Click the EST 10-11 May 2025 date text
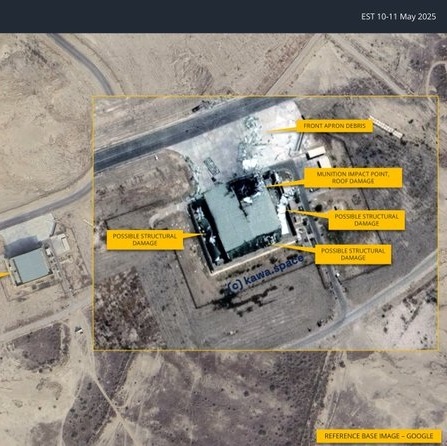The width and height of the screenshot is (447, 446). [398, 17]
